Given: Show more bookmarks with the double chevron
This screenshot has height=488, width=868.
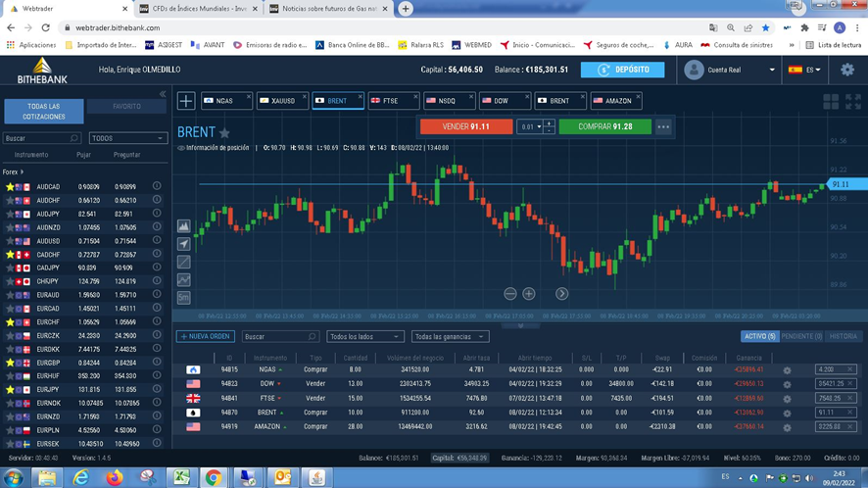Looking at the screenshot, I should 792,45.
